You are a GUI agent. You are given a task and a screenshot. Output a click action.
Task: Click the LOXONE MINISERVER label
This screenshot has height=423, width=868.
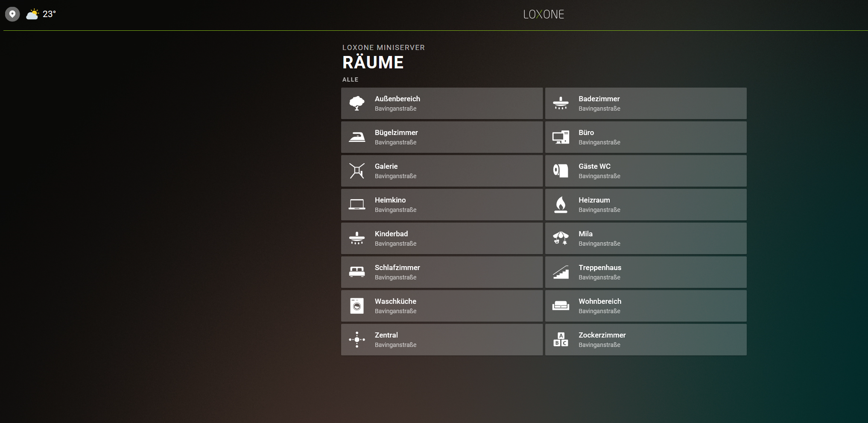pos(383,47)
